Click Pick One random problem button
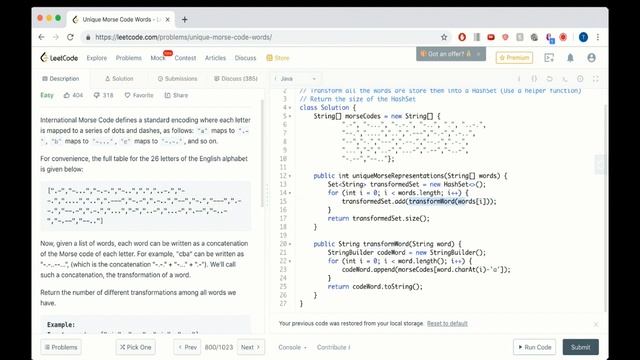This screenshot has height=360, width=640. point(136,347)
